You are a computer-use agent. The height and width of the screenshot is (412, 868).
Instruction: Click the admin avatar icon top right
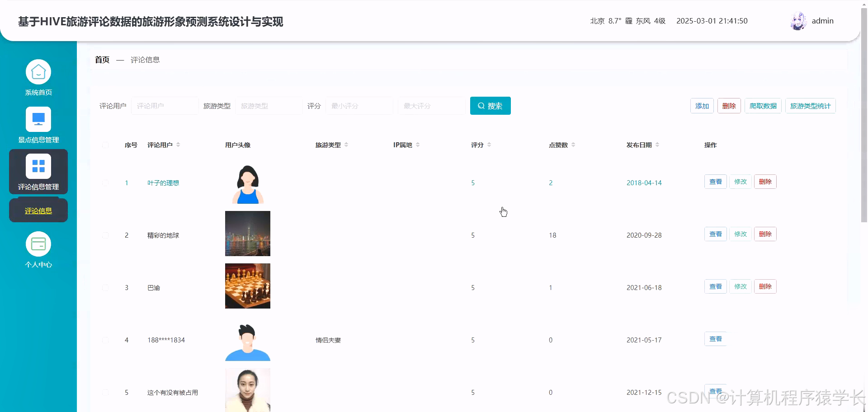(x=798, y=21)
